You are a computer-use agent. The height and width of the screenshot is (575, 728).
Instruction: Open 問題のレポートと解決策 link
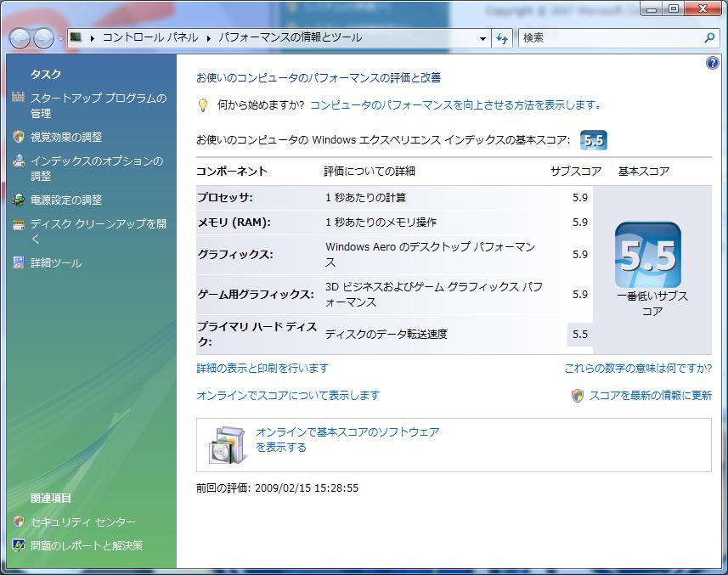87,545
